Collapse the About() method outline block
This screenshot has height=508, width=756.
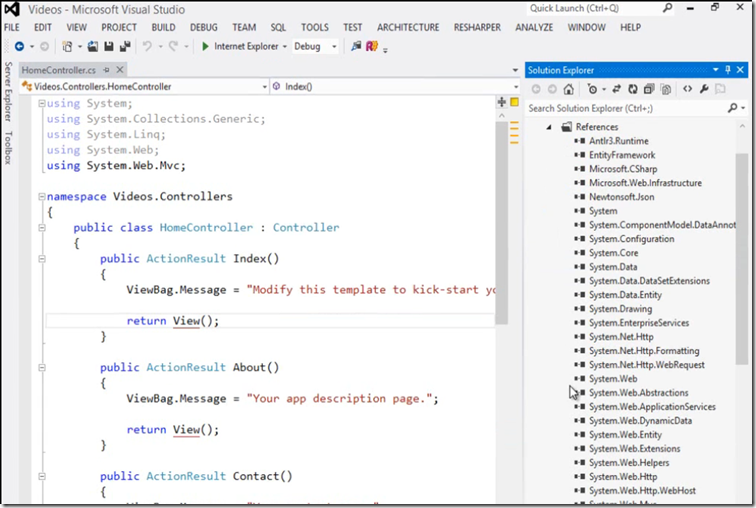[x=42, y=368]
